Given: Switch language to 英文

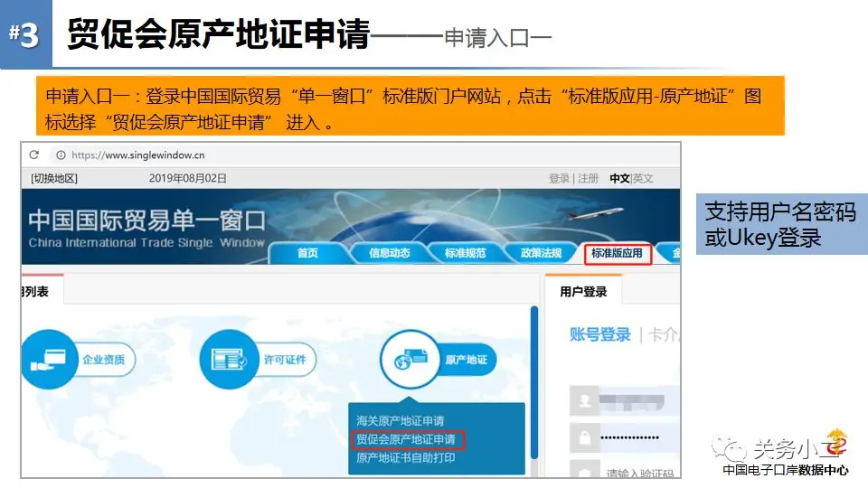Looking at the screenshot, I should (x=643, y=178).
